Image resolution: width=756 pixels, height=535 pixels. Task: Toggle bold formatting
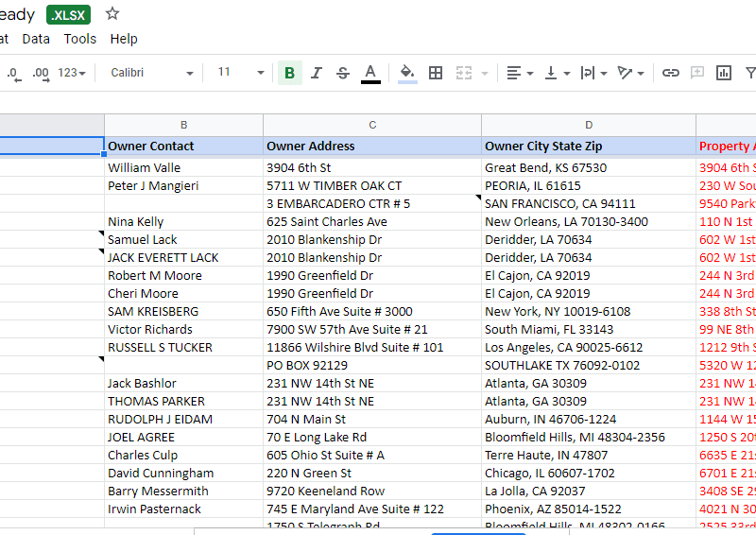pyautogui.click(x=289, y=73)
